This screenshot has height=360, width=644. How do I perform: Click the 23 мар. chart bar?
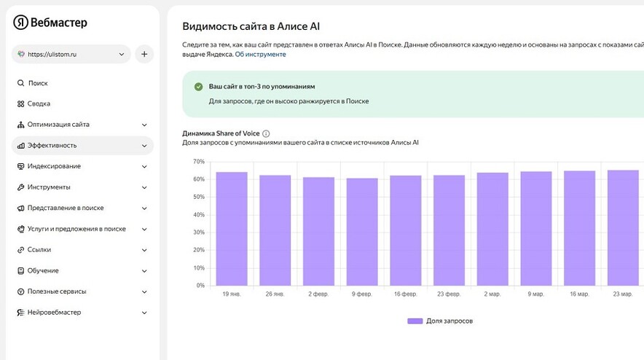coord(623,227)
